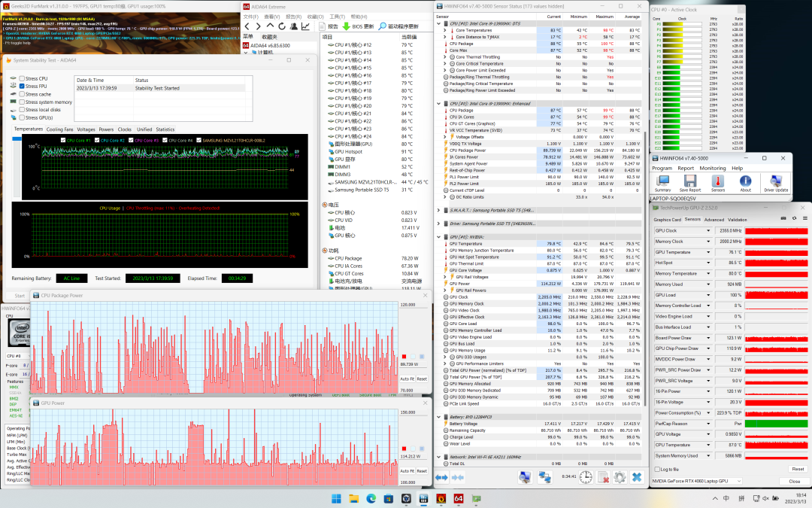Click red color swatch in GPU Power graph
This screenshot has width=812, height=508.
coord(404,449)
